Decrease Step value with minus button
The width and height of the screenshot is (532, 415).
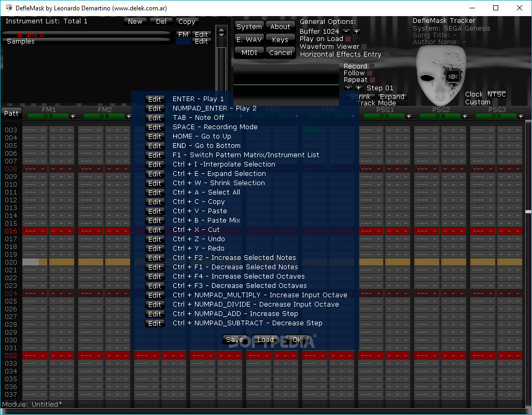[348, 88]
